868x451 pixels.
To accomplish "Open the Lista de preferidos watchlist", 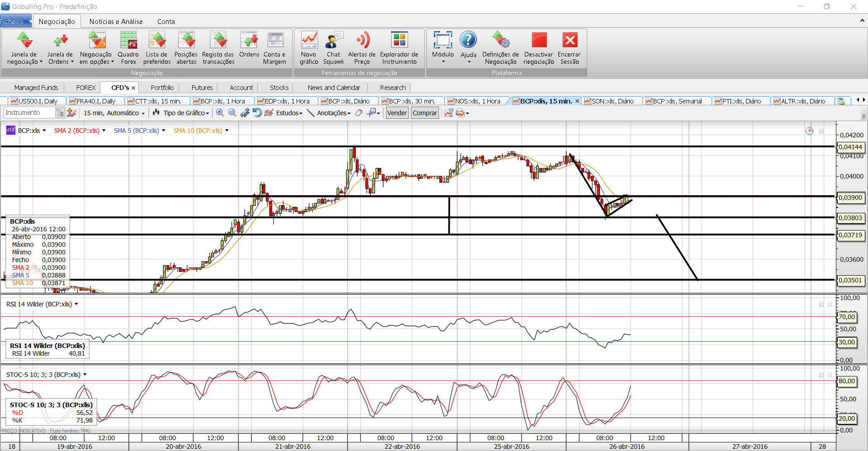I will pyautogui.click(x=157, y=48).
